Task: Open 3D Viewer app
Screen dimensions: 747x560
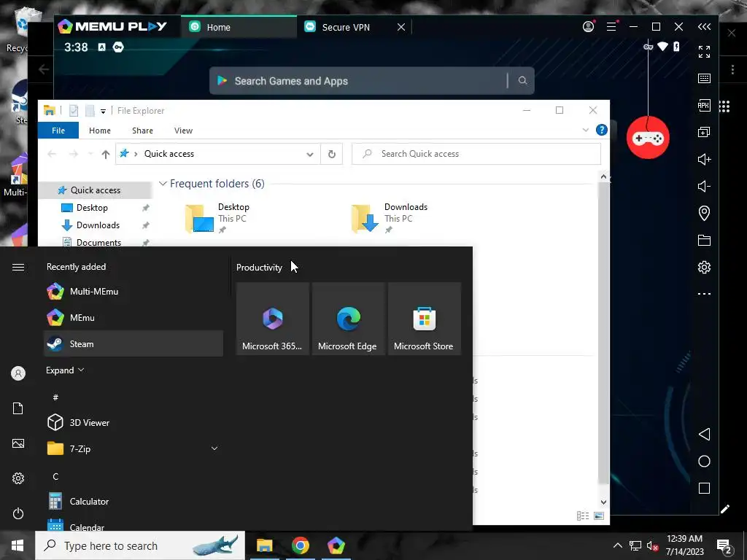Action: click(133, 422)
